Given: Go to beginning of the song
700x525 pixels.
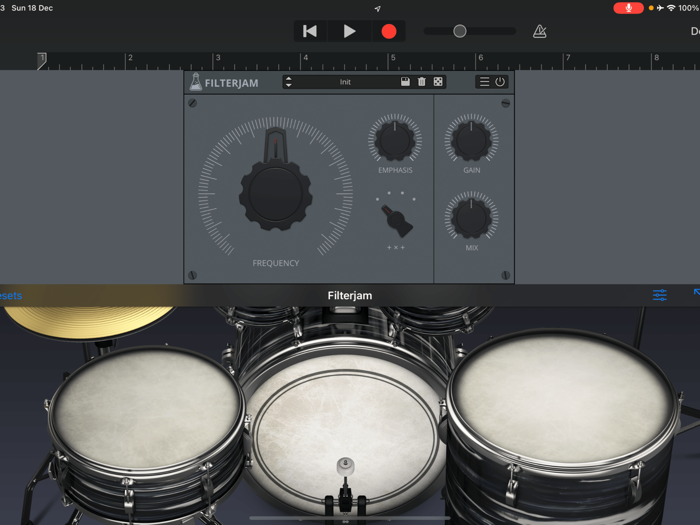Looking at the screenshot, I should [x=310, y=31].
